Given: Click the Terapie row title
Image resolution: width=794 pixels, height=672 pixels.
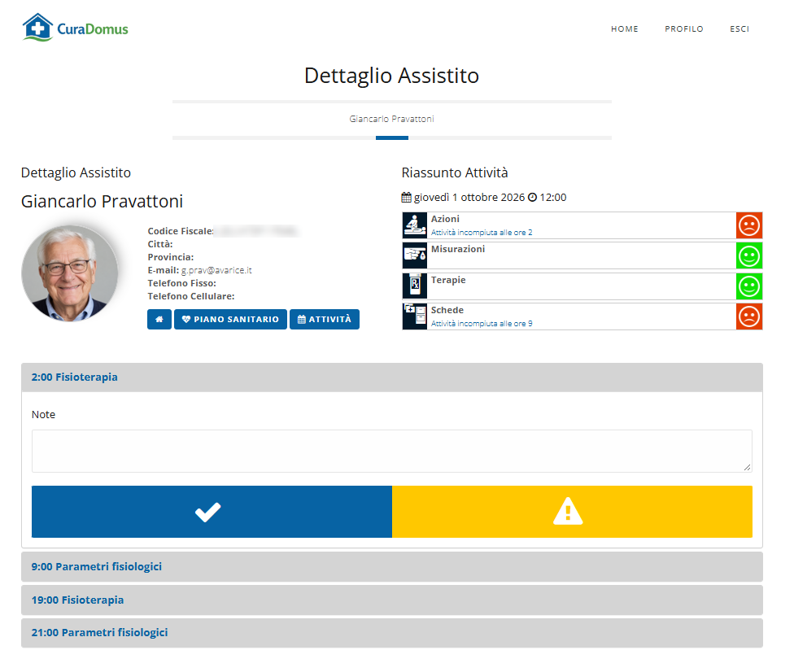Looking at the screenshot, I should pos(448,280).
